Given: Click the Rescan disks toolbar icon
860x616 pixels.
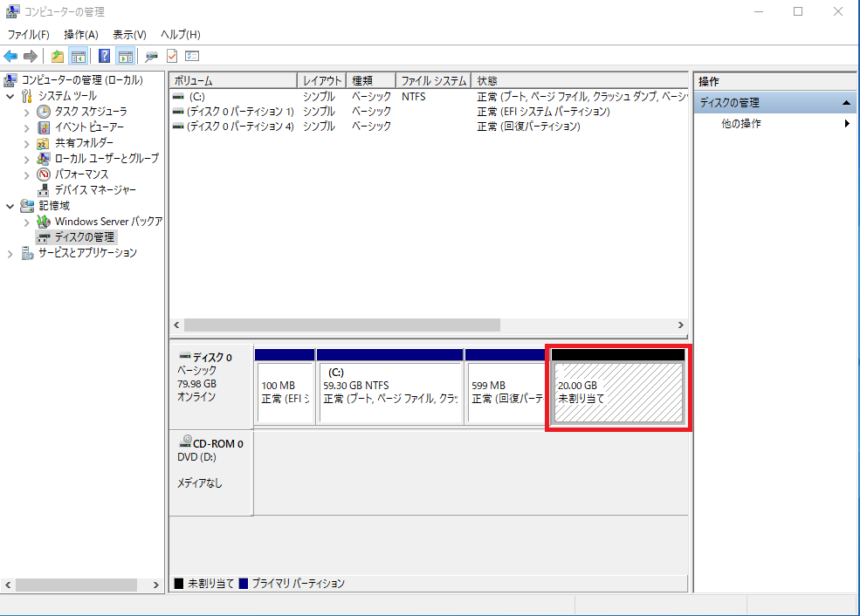Looking at the screenshot, I should (x=152, y=57).
